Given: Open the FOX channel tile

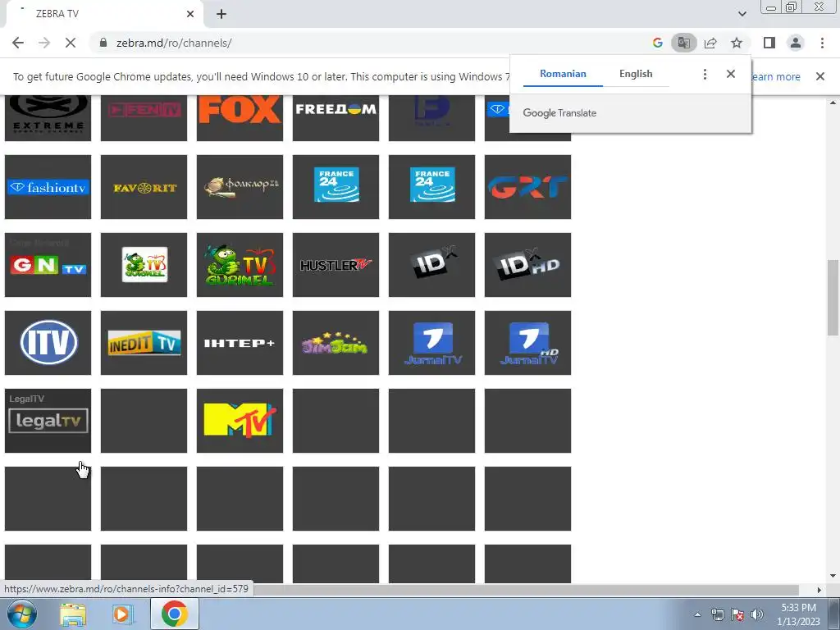Looking at the screenshot, I should pyautogui.click(x=240, y=118).
